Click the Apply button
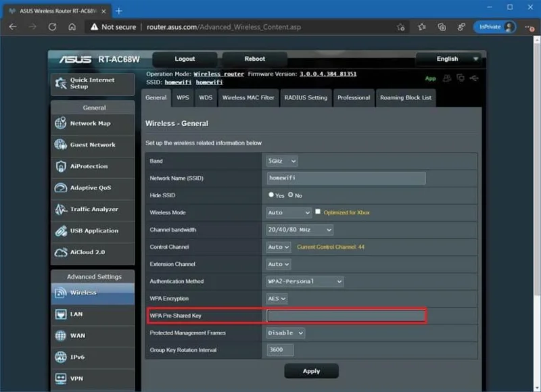The width and height of the screenshot is (541, 392). 311,371
